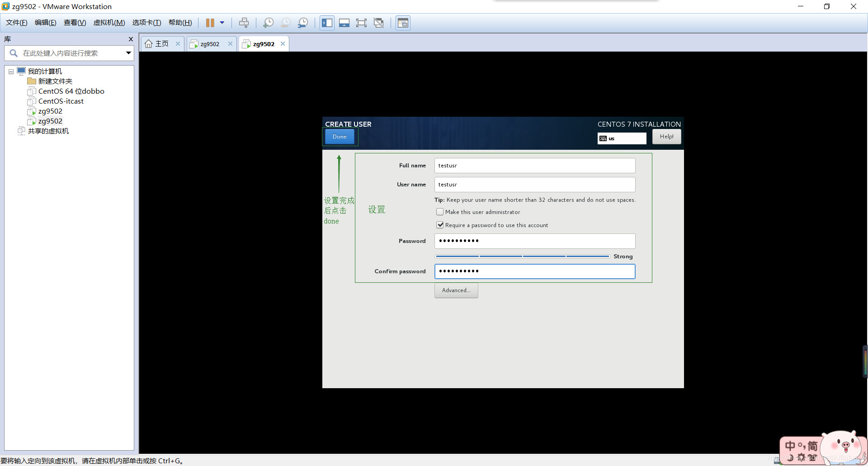
Task: Collapse the 我的计算机 tree node
Action: pos(11,71)
